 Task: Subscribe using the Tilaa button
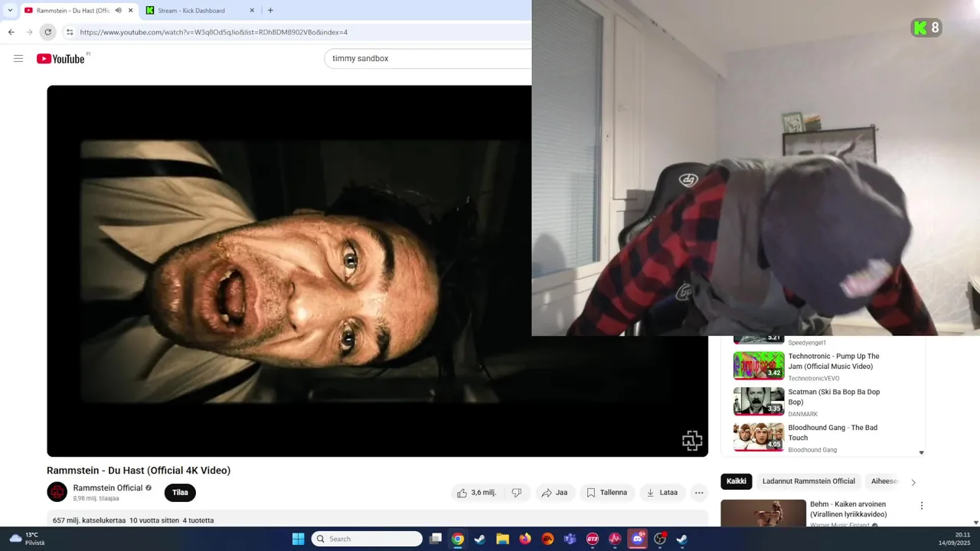[x=180, y=492]
